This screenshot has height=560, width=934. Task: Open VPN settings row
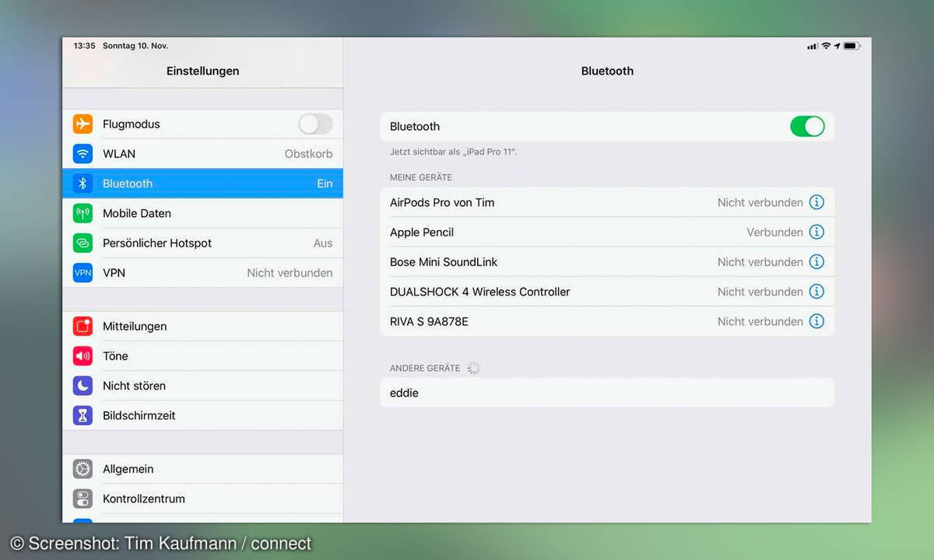point(202,273)
